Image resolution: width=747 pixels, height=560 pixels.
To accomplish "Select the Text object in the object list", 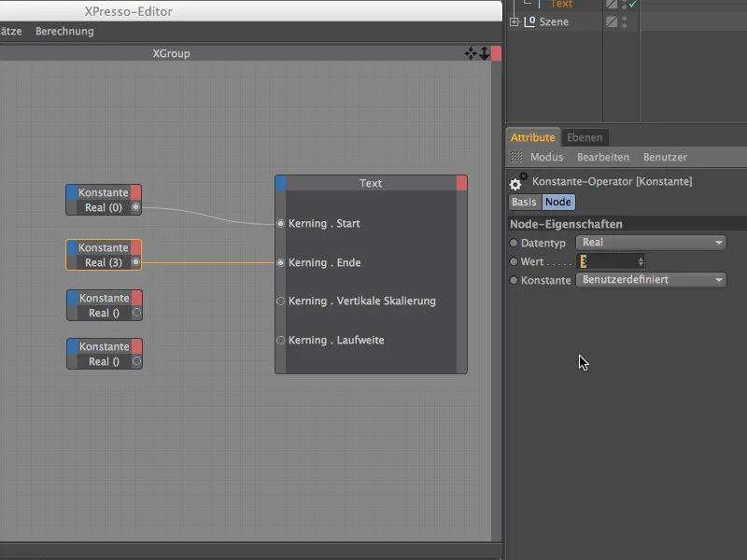I will 561,4.
